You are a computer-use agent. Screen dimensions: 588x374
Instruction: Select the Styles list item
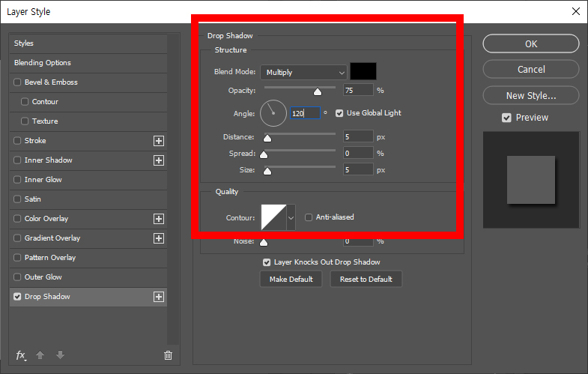tap(88, 43)
